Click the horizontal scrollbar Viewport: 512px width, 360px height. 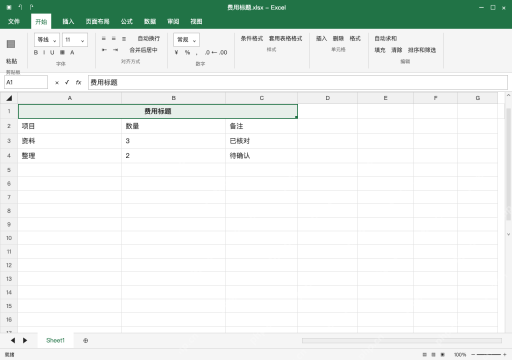(x=402, y=340)
